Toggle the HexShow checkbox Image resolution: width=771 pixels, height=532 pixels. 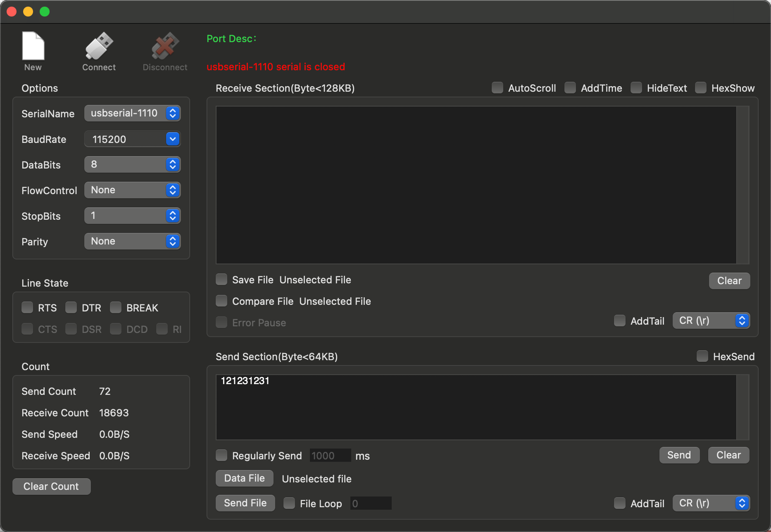701,88
